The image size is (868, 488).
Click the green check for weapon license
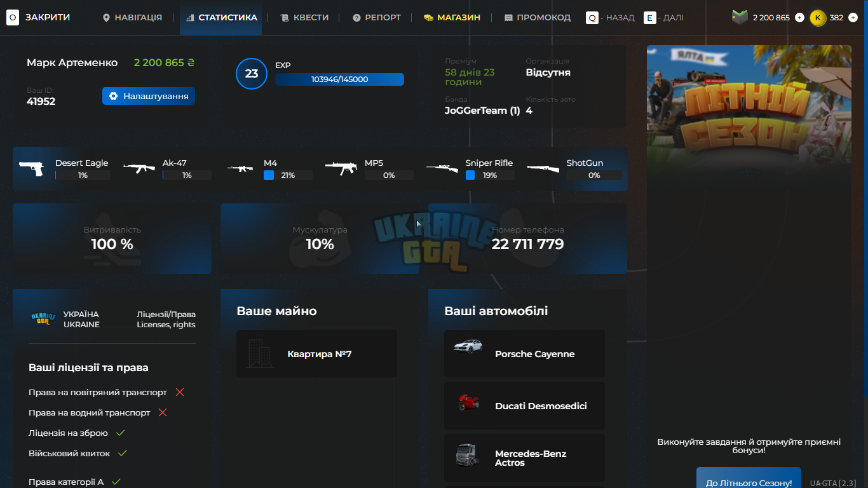(120, 433)
